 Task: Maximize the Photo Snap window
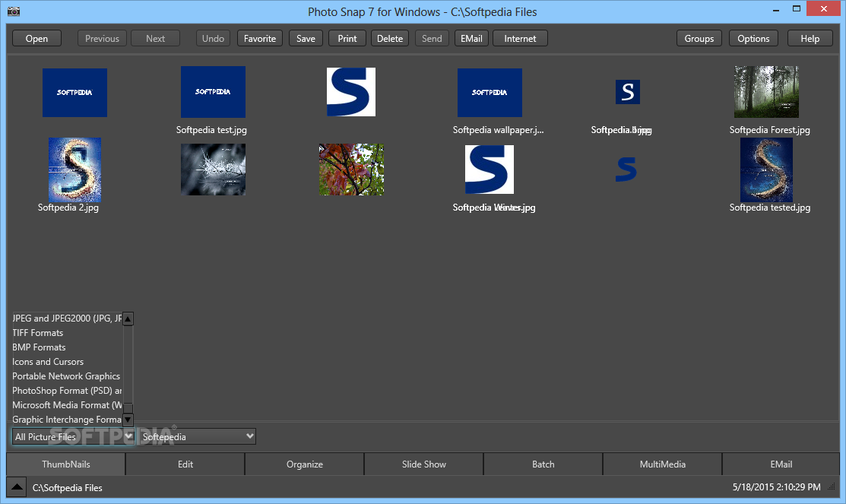(797, 8)
